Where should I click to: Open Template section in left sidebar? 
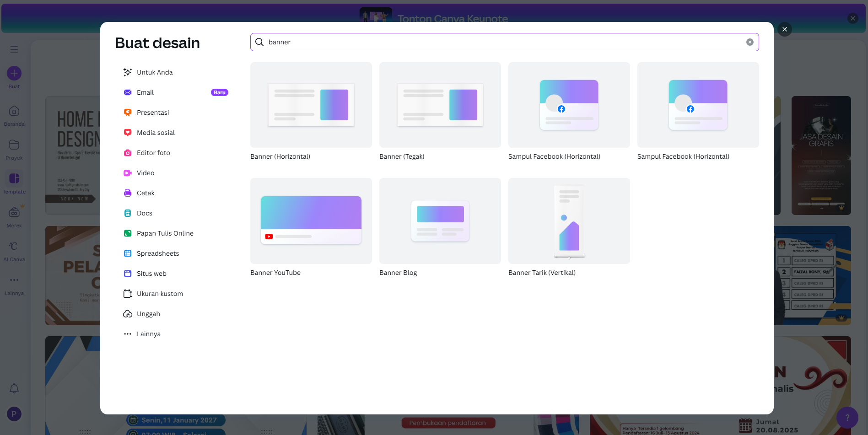14,183
